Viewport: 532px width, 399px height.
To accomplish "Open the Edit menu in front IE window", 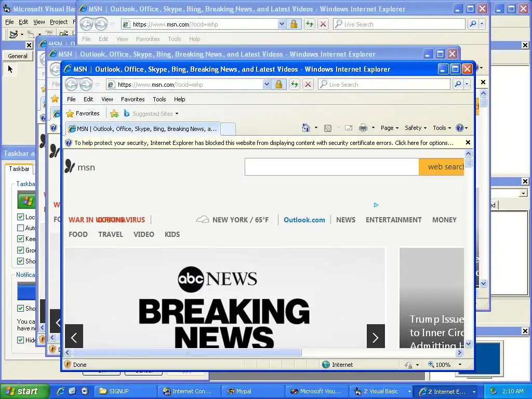I will [x=88, y=99].
